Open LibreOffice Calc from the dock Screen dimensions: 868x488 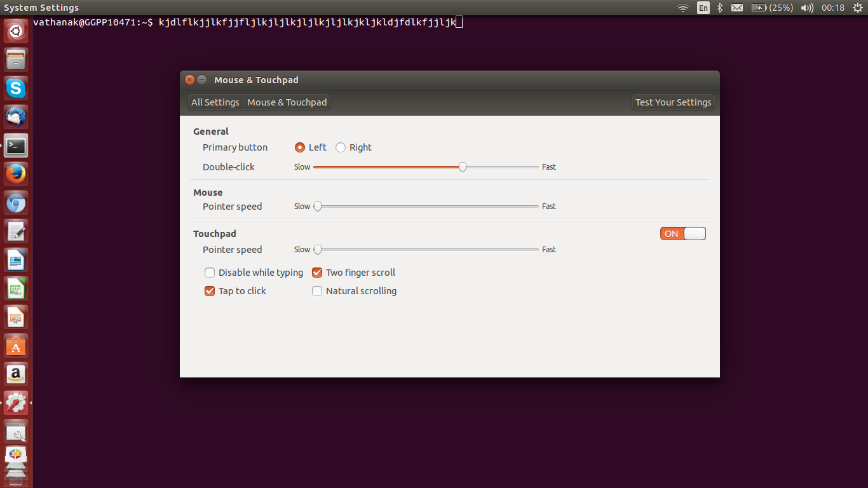pos(16,289)
